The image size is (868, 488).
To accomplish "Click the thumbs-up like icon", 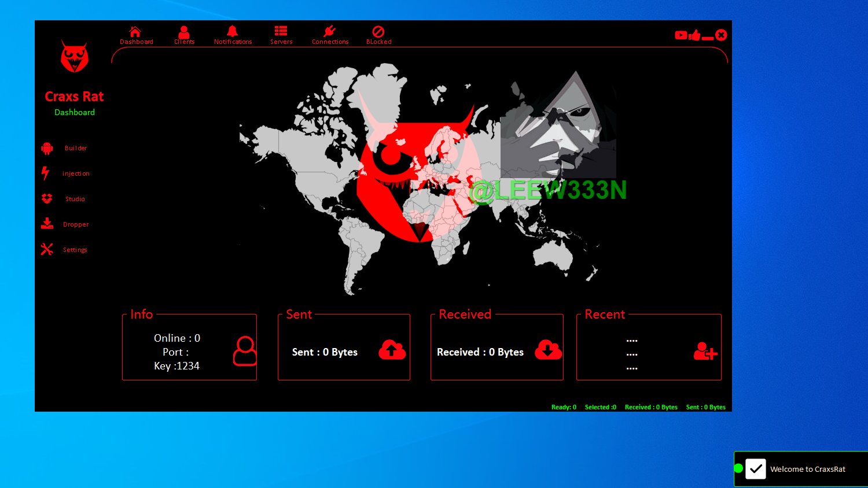I will pyautogui.click(x=694, y=35).
